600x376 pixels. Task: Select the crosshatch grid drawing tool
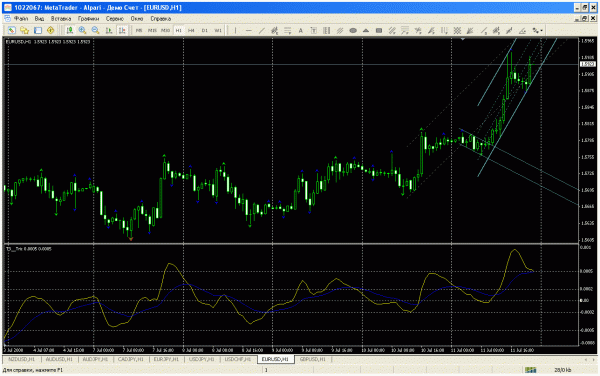457,30
